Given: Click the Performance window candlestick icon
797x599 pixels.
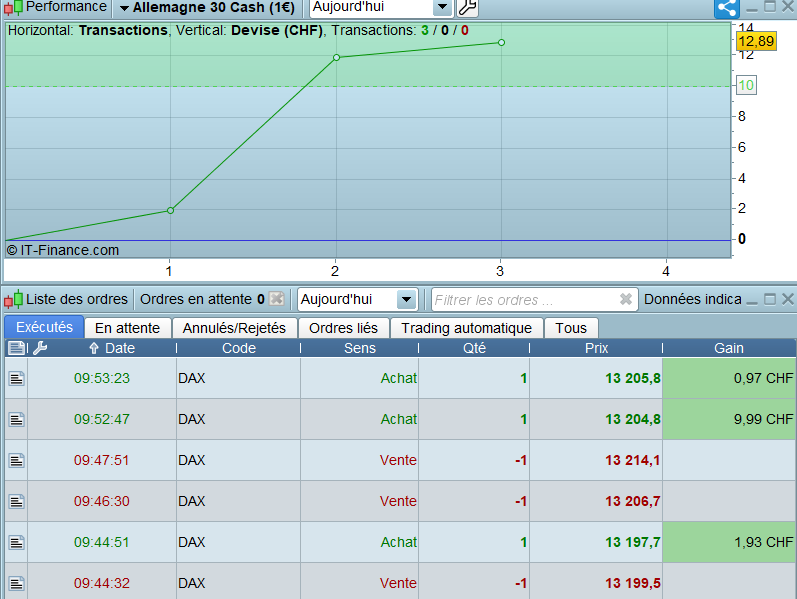Looking at the screenshot, I should 13,7.
